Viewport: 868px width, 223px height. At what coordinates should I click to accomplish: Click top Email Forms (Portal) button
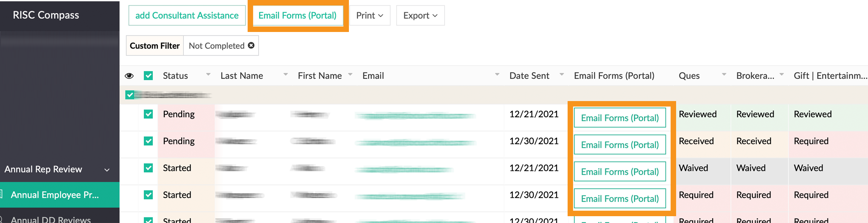[297, 15]
